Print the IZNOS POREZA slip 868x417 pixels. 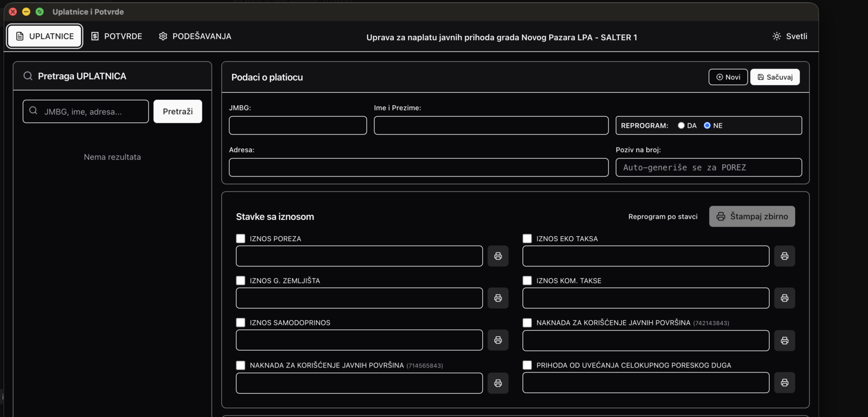click(498, 256)
